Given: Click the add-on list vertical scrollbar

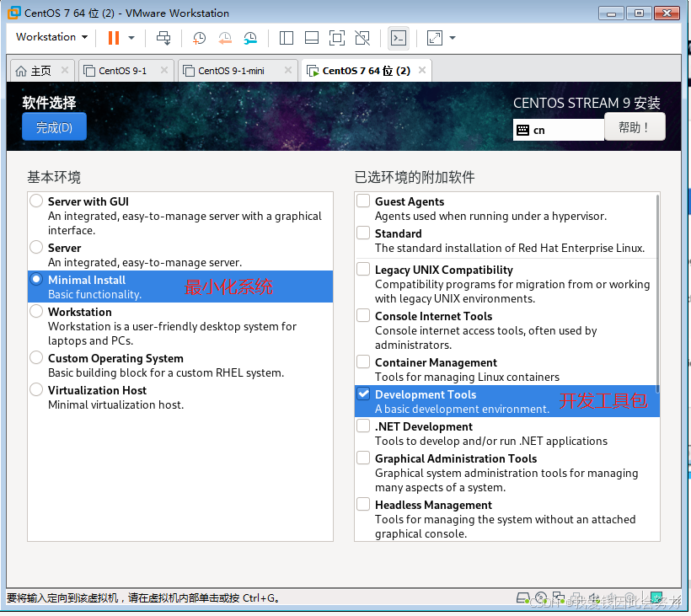Looking at the screenshot, I should (657, 293).
